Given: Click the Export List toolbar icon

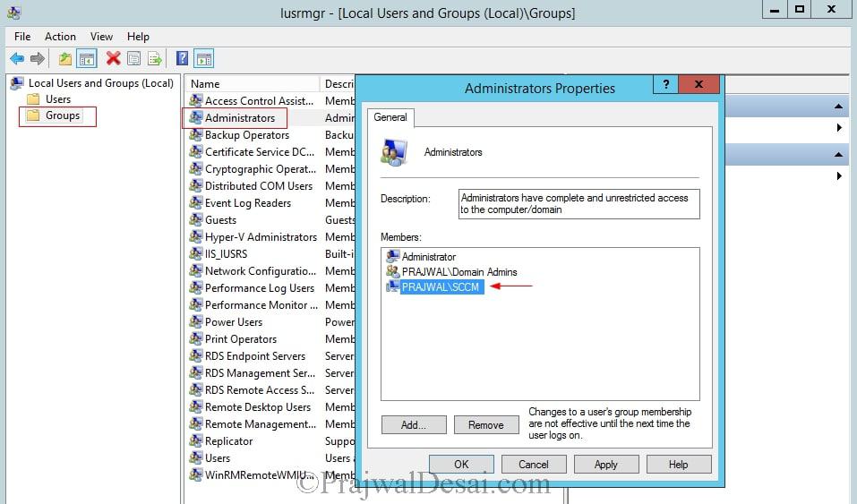Looking at the screenshot, I should point(155,58).
